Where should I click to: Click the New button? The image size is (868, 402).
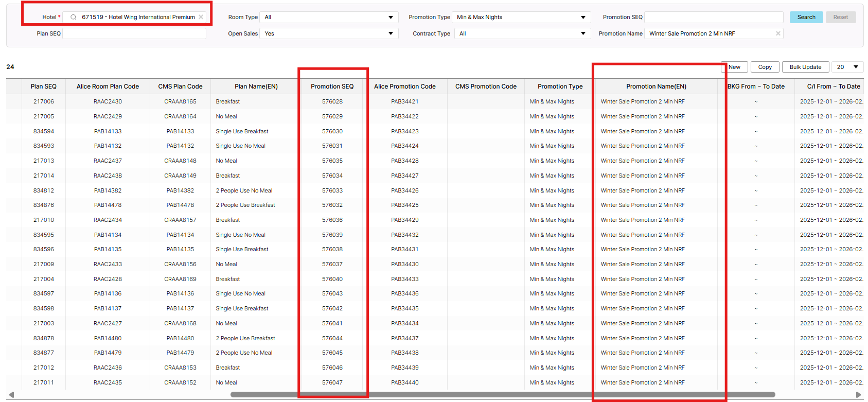(x=734, y=67)
